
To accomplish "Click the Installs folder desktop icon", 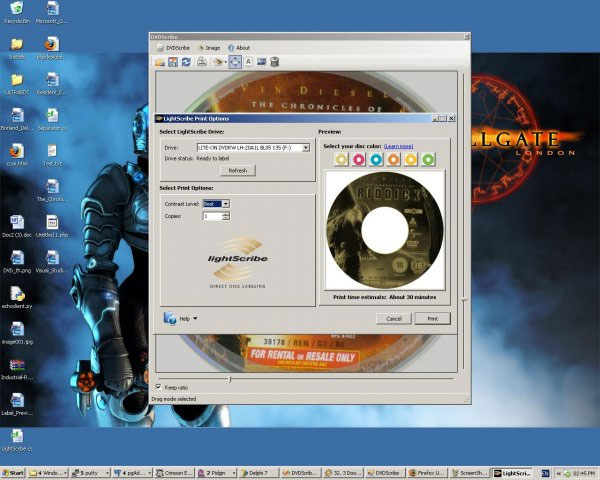I will (16, 49).
